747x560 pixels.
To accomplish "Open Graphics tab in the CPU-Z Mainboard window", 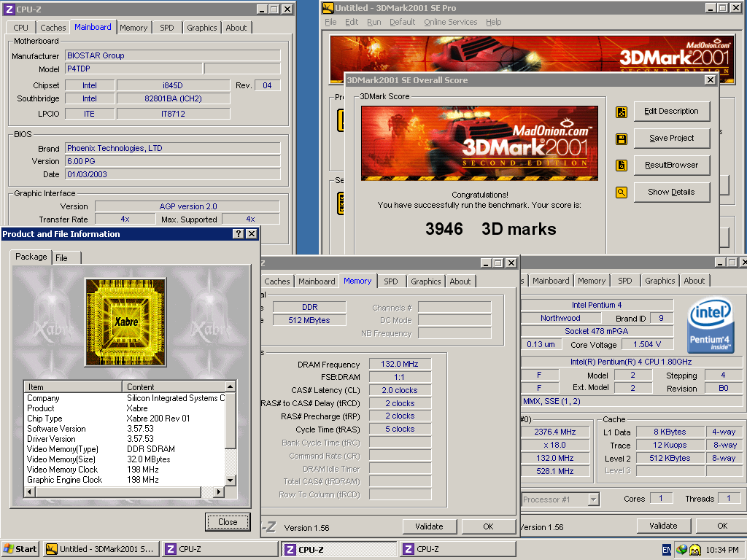I will pos(201,28).
